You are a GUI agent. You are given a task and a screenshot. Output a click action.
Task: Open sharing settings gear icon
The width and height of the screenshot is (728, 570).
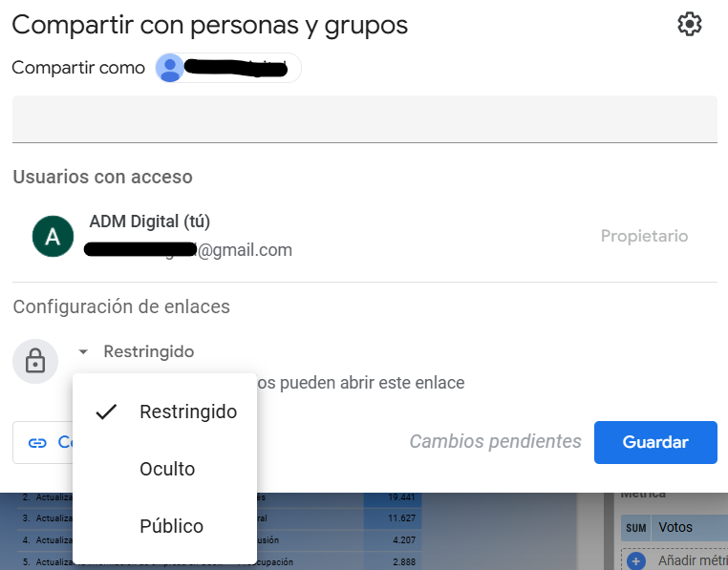coord(690,24)
